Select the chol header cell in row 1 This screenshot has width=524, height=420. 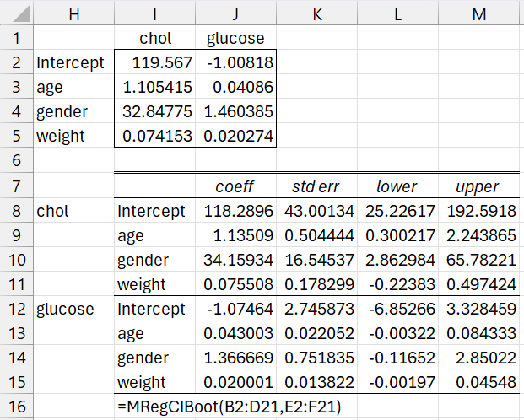(155, 38)
